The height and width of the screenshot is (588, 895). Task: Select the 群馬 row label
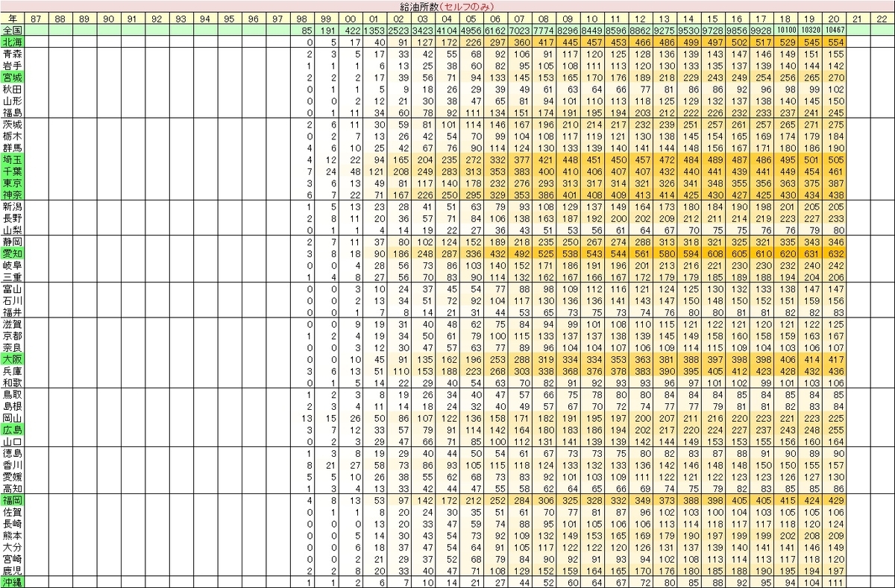tap(12, 148)
